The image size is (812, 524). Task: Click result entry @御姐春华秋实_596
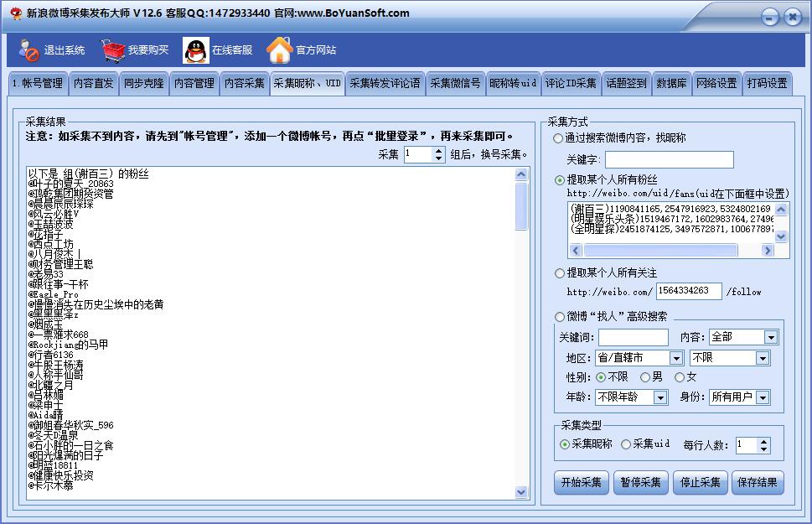click(x=71, y=425)
